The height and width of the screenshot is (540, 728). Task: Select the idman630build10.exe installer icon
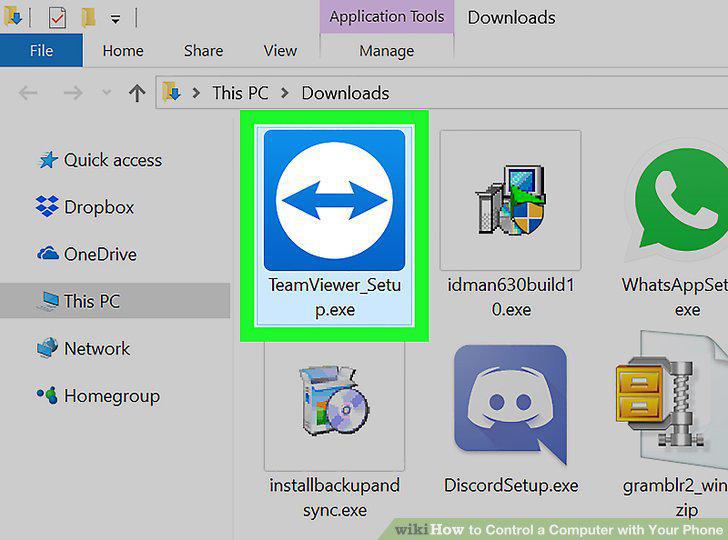coord(510,200)
